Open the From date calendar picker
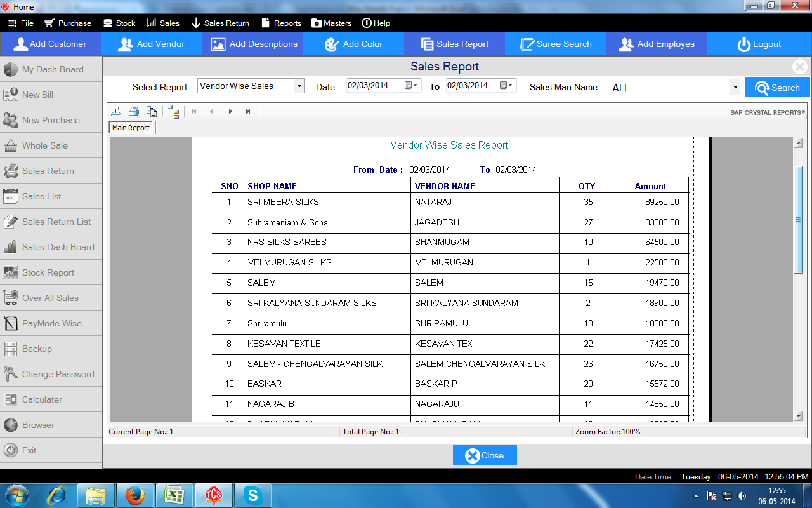 coord(412,85)
